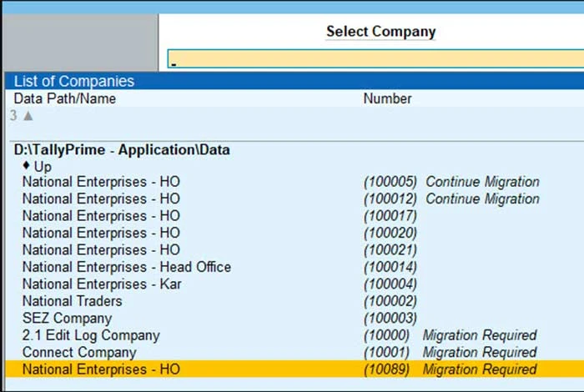584x392 pixels.
Task: Select National Enterprises - HO number 100005
Action: (295, 182)
